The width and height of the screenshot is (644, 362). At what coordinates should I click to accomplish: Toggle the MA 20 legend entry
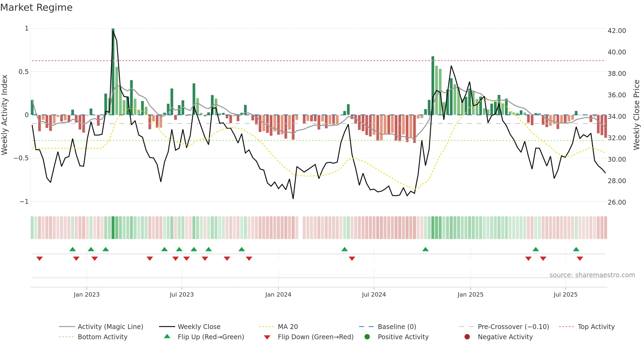point(278,327)
